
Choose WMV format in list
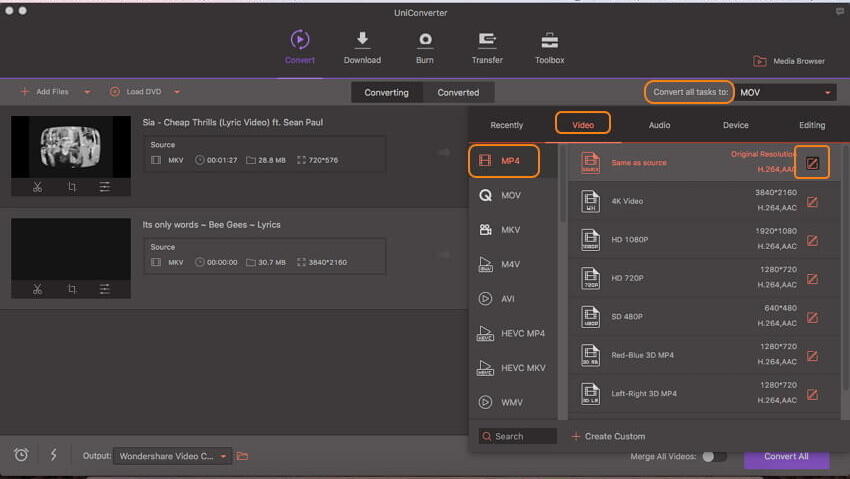[512, 402]
